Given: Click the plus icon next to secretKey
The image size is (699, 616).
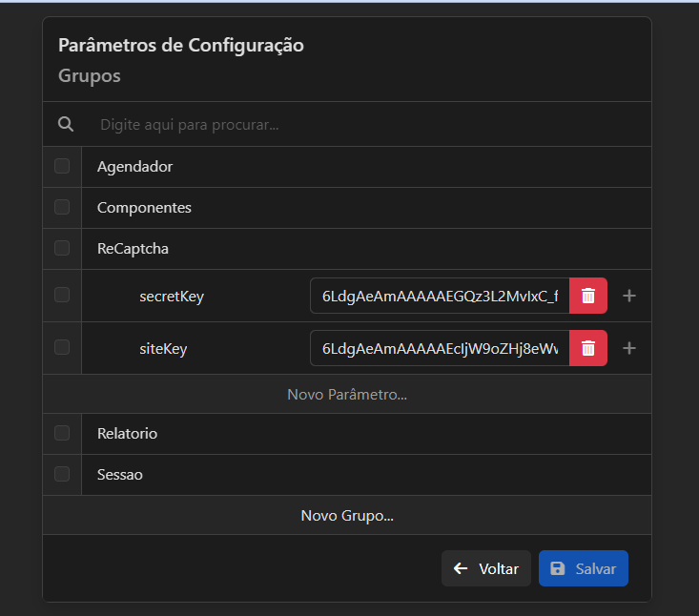Looking at the screenshot, I should click(x=629, y=296).
